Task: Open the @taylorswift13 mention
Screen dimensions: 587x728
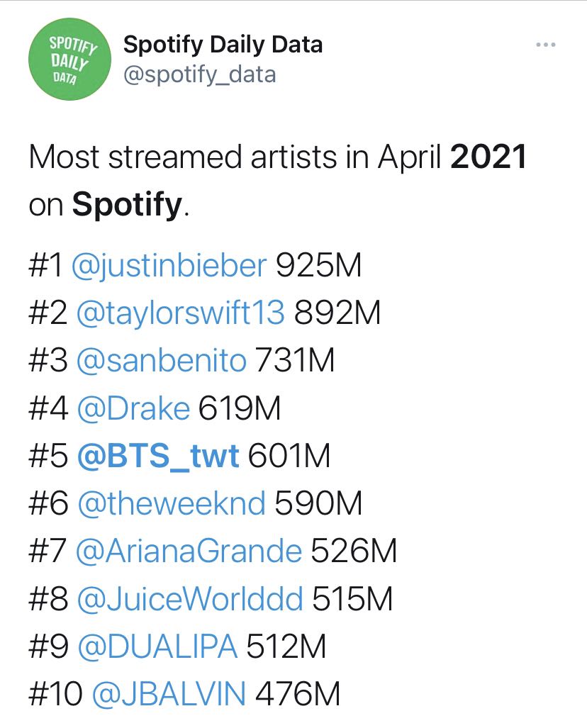Action: (180, 313)
